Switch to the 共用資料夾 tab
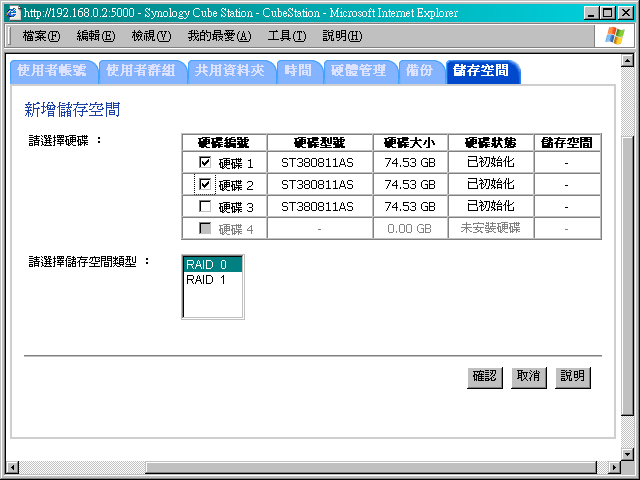The image size is (640, 480). (x=231, y=71)
